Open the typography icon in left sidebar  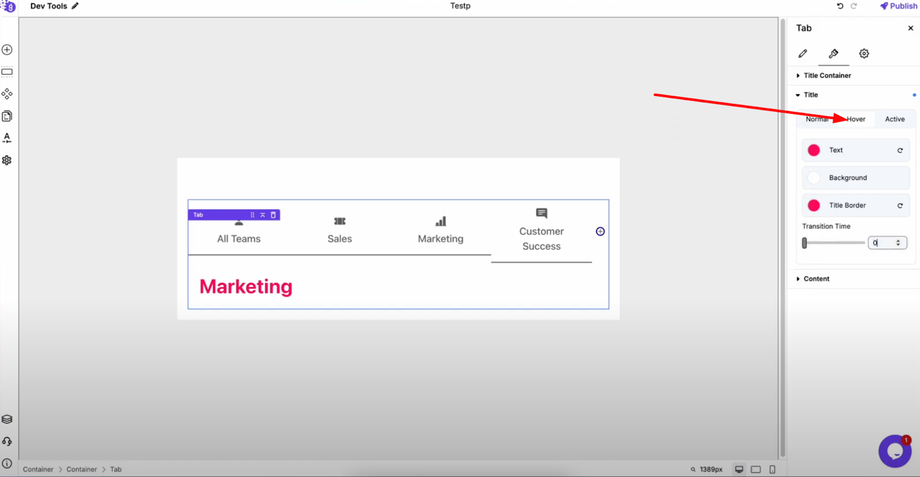(7, 138)
